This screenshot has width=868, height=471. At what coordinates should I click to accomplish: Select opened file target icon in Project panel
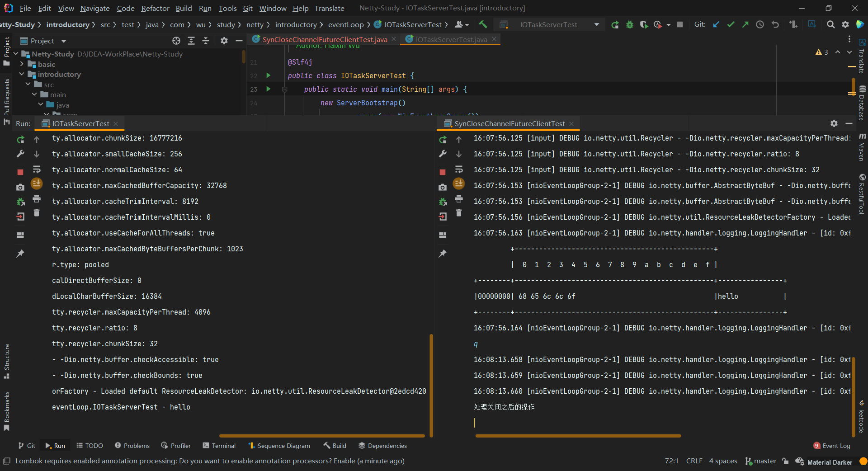click(176, 41)
